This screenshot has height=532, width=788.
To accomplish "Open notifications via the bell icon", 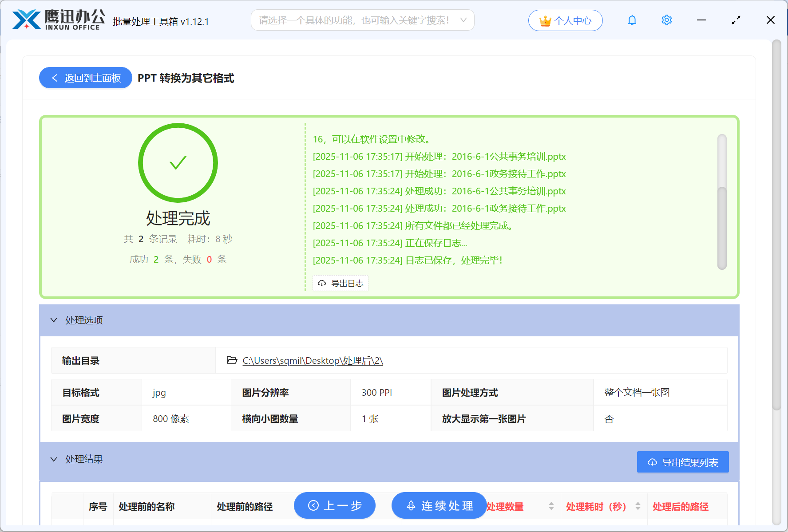I will 632,20.
